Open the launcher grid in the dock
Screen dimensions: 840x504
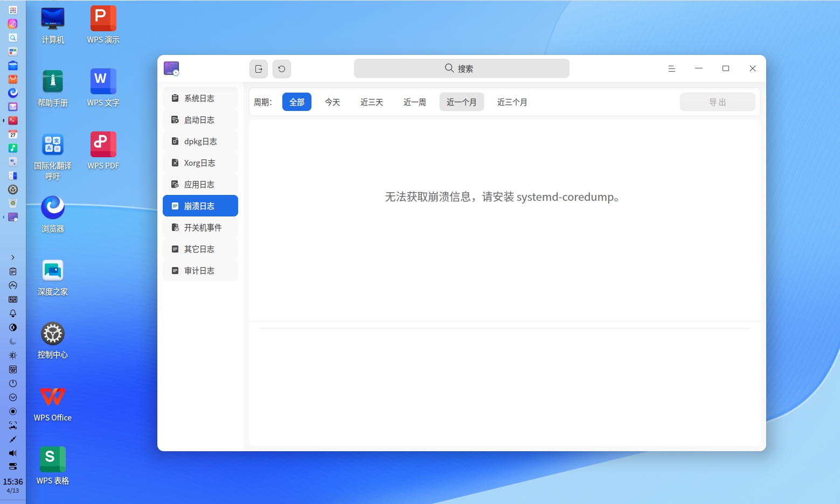pos(13,10)
